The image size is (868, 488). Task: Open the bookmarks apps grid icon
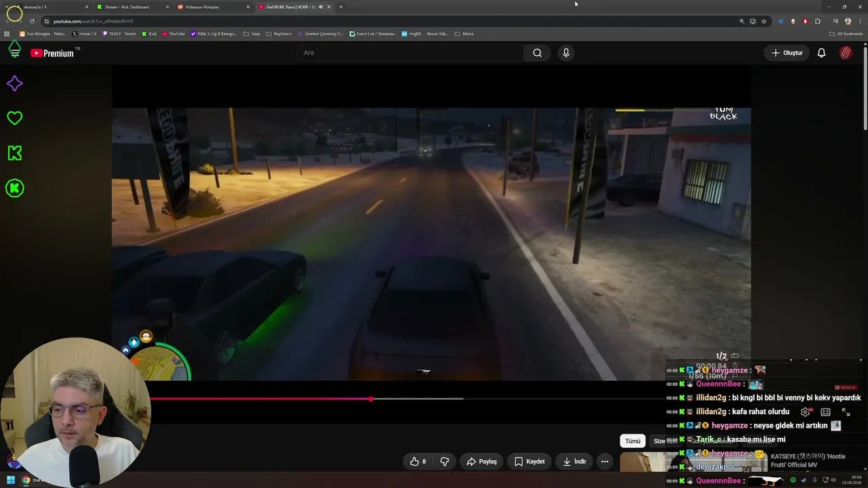(7, 34)
